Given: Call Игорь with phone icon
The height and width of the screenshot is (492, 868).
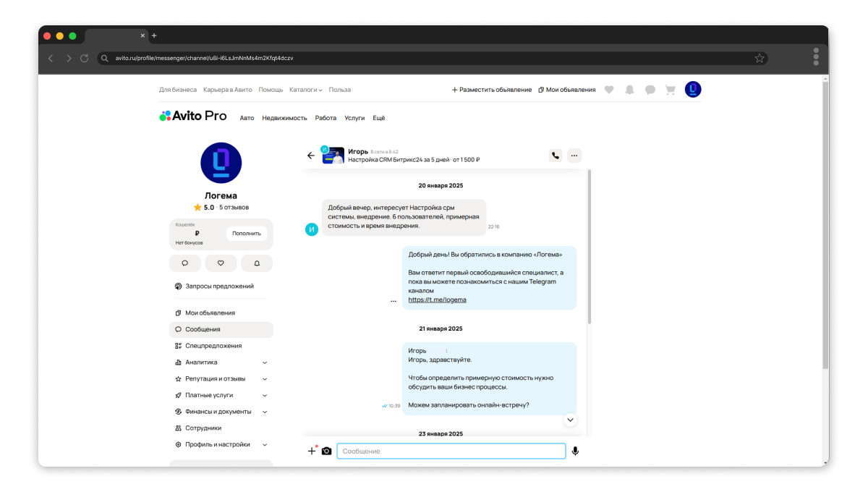Looking at the screenshot, I should (556, 155).
